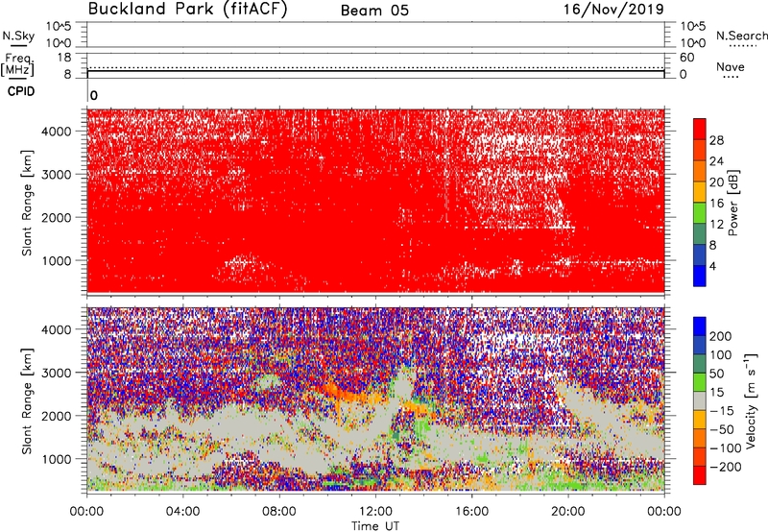Click the '1000' tick of the velocity panel
Viewport: 768px width, 532px height.
coord(57,459)
